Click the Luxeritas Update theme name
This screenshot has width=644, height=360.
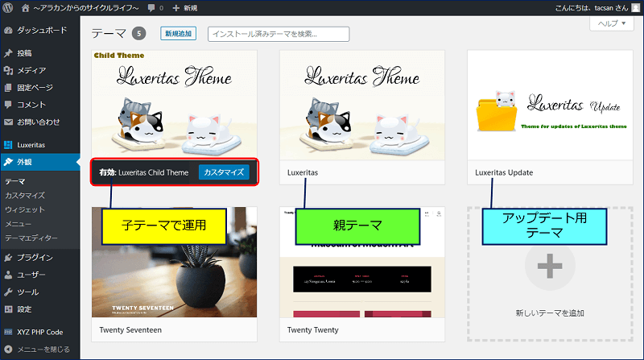pyautogui.click(x=504, y=172)
